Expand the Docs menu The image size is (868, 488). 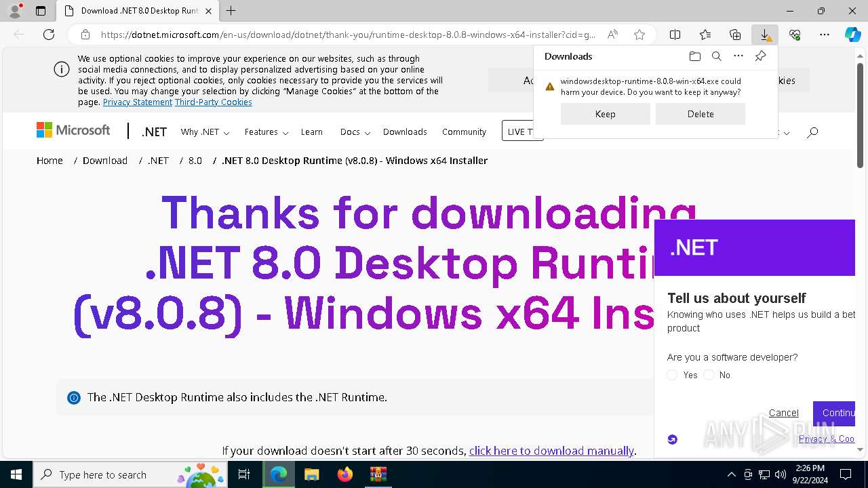click(355, 132)
